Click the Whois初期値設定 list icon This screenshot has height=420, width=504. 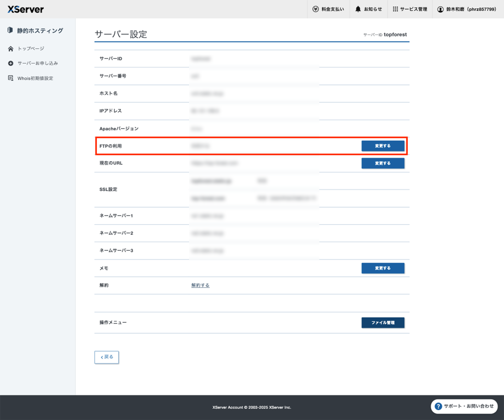coord(11,78)
